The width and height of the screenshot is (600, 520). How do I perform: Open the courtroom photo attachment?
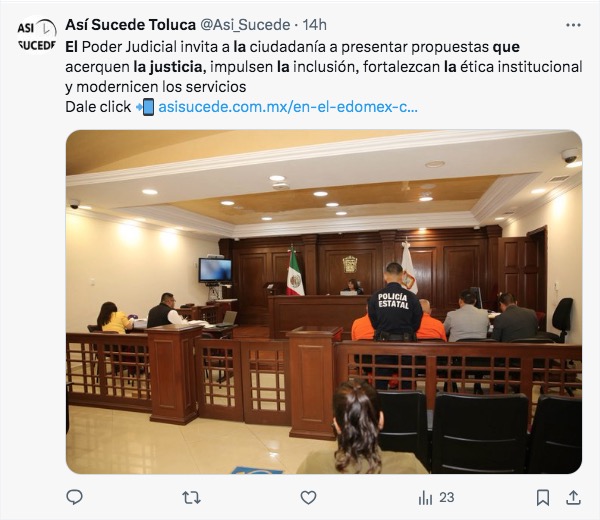pos(324,302)
